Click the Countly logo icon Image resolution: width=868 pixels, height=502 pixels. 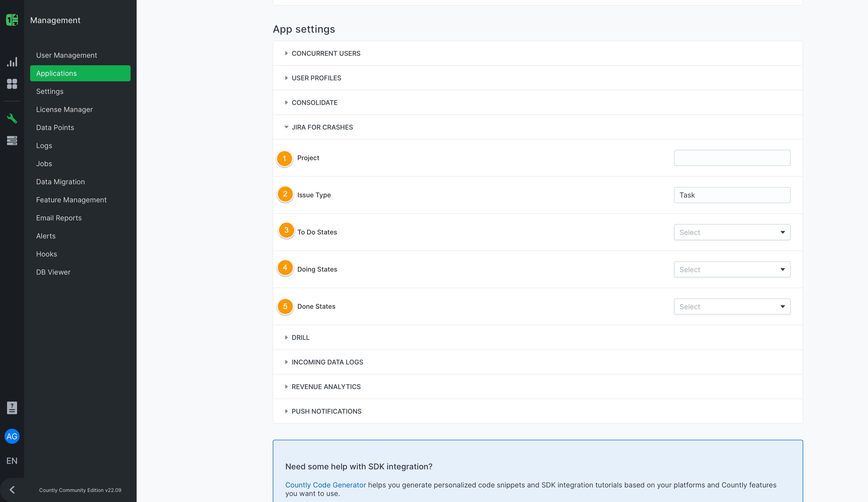pyautogui.click(x=12, y=20)
